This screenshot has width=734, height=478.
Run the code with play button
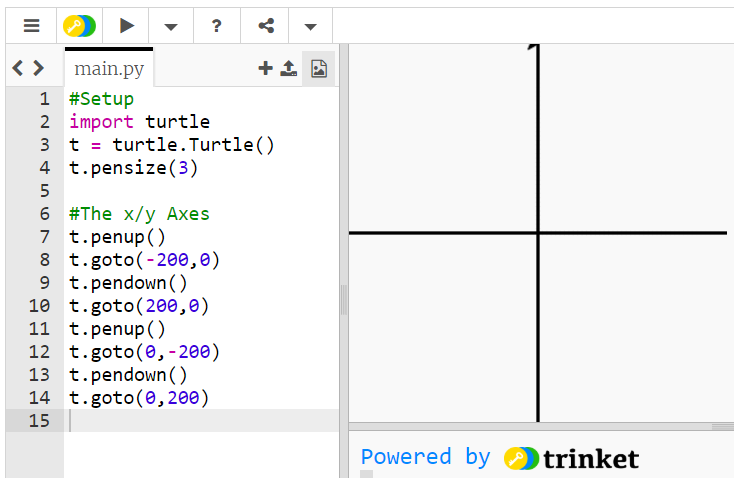click(x=126, y=26)
